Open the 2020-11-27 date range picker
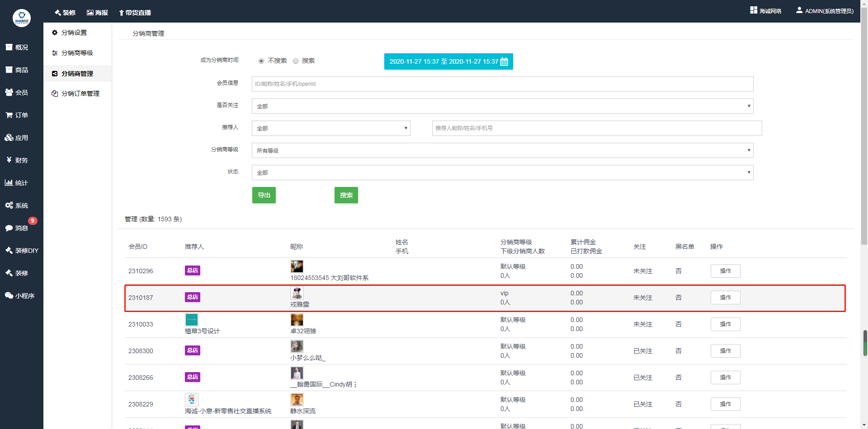Image resolution: width=868 pixels, height=429 pixels. pos(448,61)
